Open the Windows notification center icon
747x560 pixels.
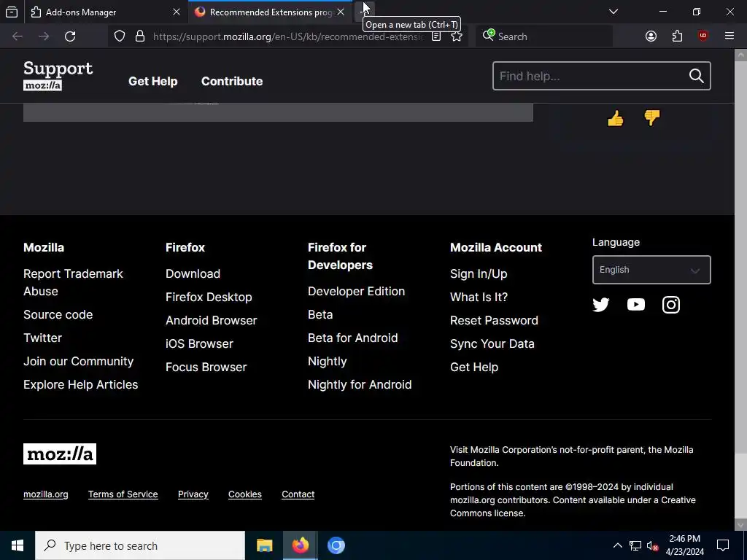[723, 545]
